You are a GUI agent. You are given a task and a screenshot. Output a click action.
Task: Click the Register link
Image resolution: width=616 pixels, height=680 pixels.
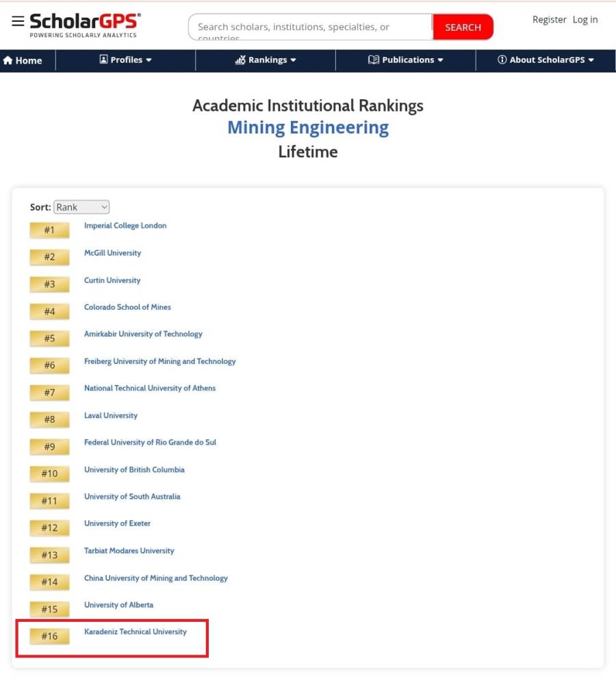[549, 20]
